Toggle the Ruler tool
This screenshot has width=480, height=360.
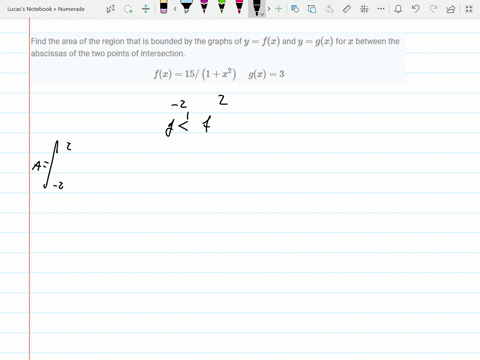click(347, 9)
